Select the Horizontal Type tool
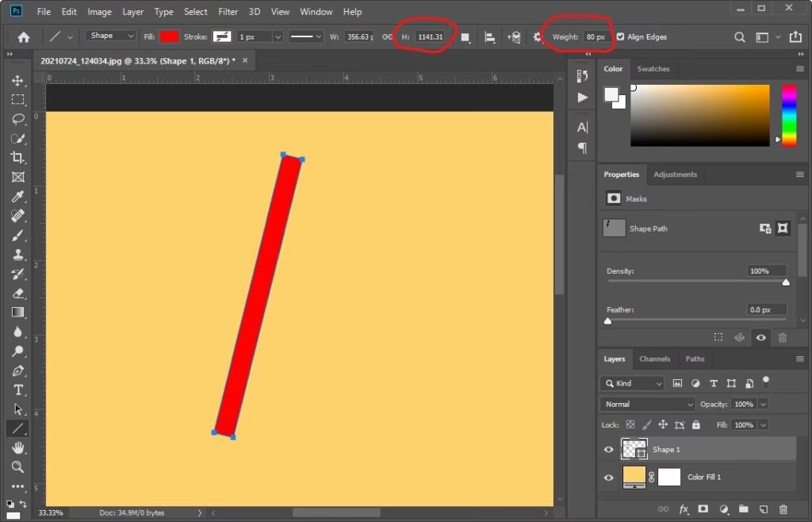 point(17,390)
